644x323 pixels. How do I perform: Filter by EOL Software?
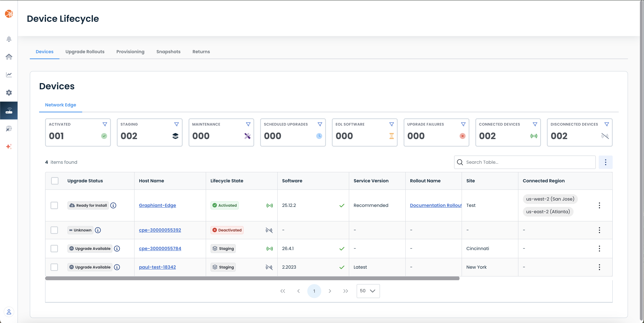(x=392, y=124)
